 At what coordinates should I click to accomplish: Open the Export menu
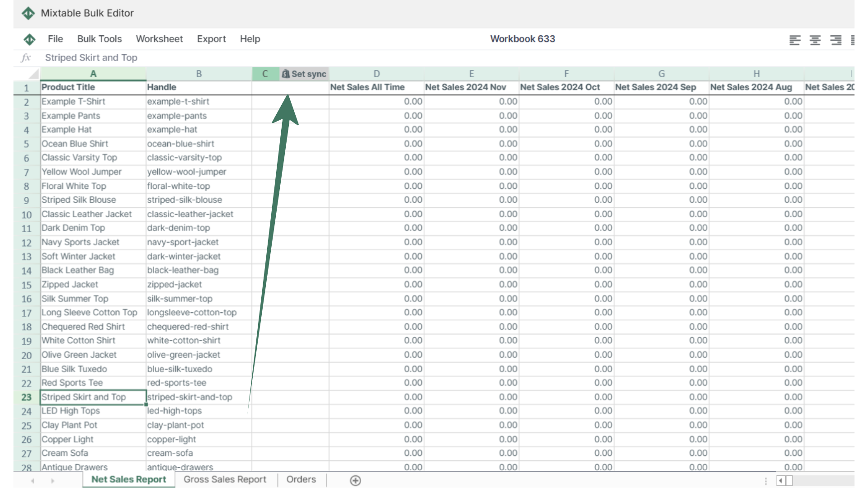tap(212, 39)
